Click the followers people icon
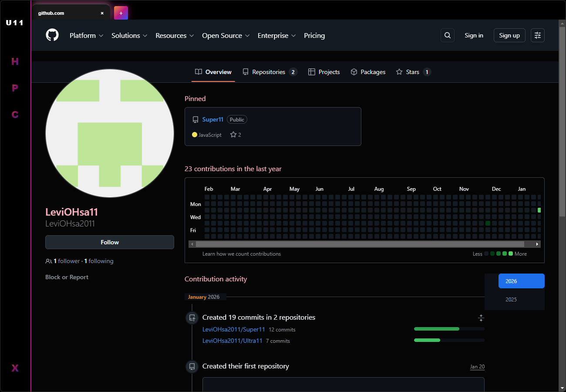Screen dimensions: 566x392 click(x=48, y=261)
